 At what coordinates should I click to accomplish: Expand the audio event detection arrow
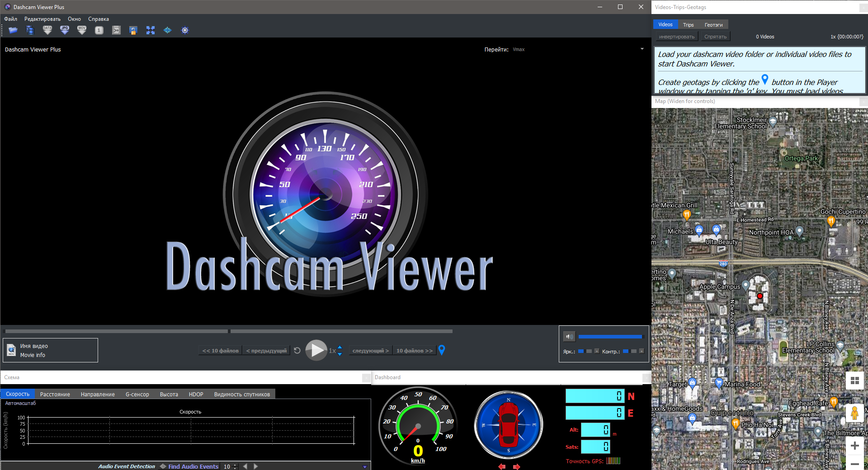click(365, 466)
